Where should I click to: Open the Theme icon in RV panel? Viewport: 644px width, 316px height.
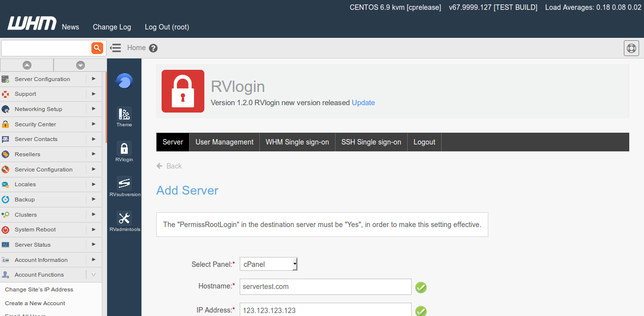pos(124,117)
